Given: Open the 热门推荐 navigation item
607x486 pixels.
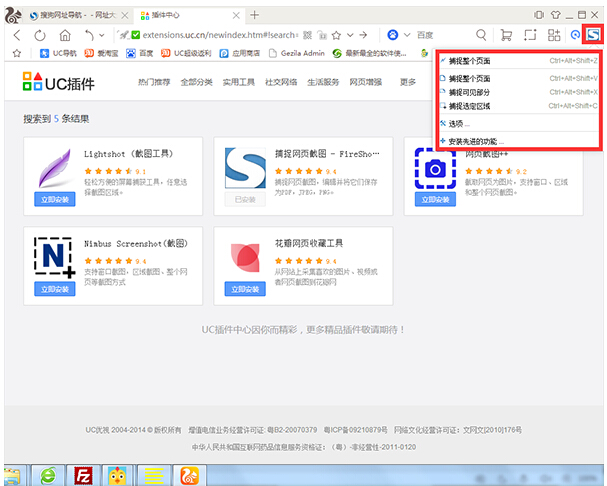Looking at the screenshot, I should tap(154, 82).
